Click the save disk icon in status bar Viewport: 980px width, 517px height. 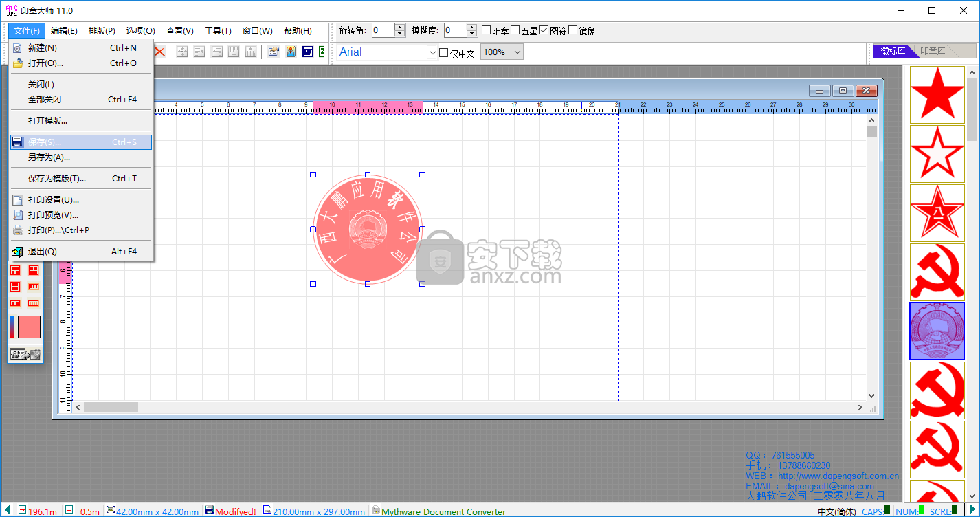click(x=210, y=510)
